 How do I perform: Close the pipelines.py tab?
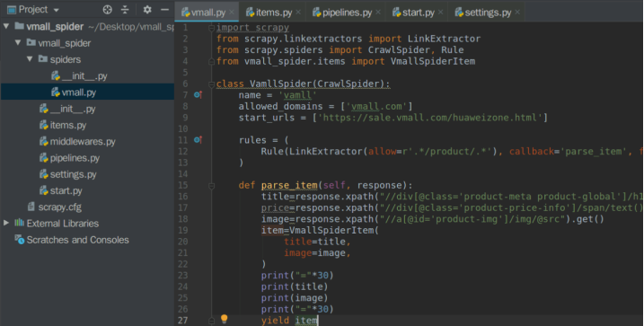[x=378, y=13]
